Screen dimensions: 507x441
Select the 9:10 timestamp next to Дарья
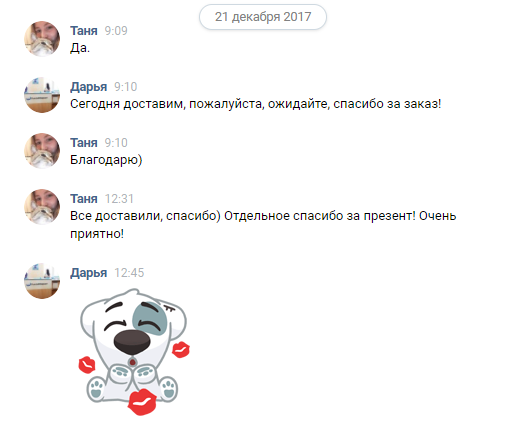[126, 87]
